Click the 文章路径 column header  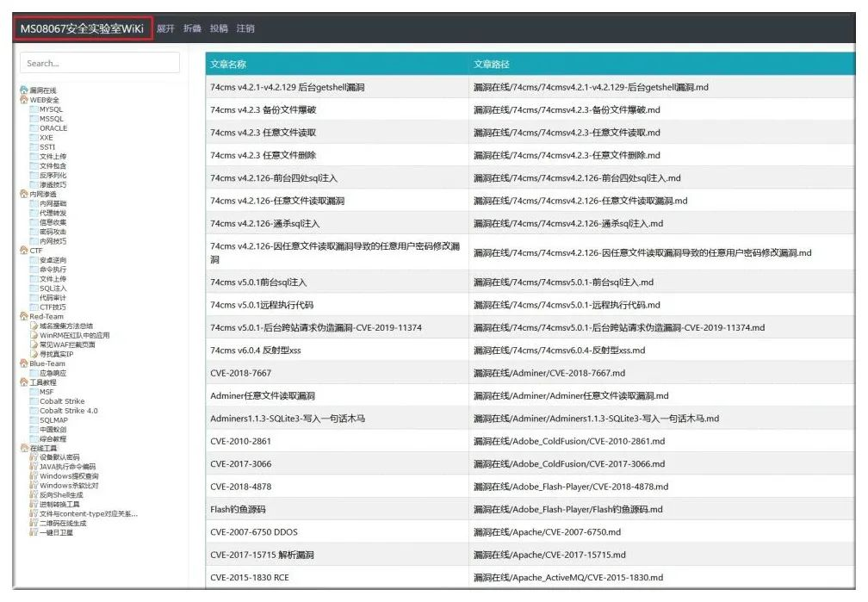[491, 65]
